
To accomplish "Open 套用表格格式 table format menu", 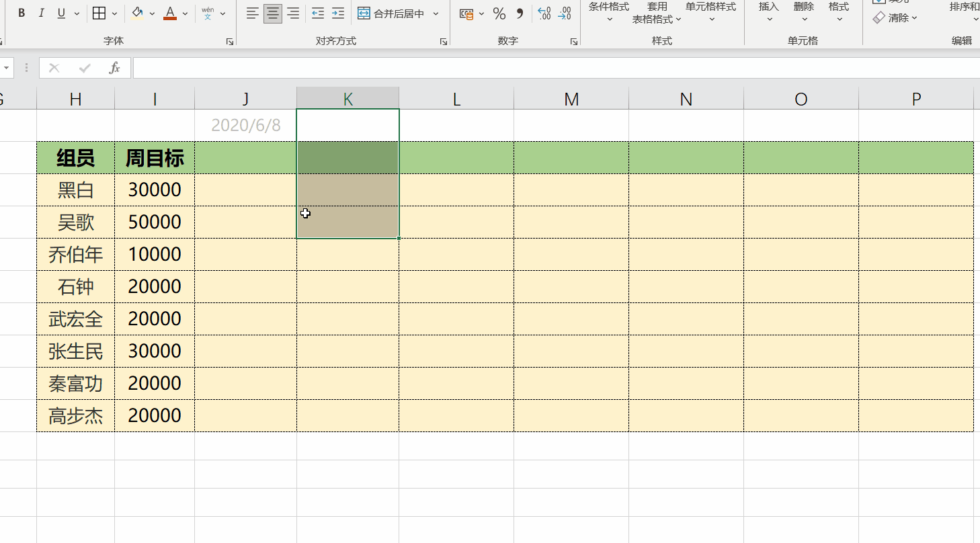I will point(657,12).
